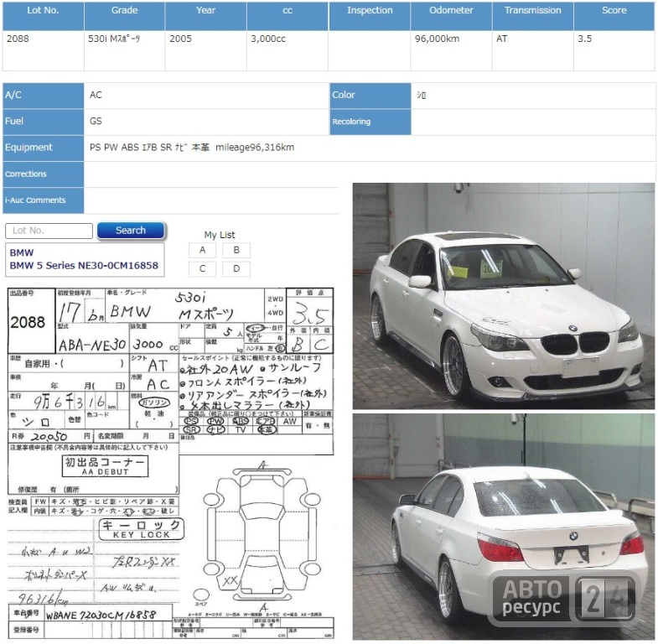The width and height of the screenshot is (658, 644).
Task: Select the transmission value AT
Action: [x=501, y=39]
